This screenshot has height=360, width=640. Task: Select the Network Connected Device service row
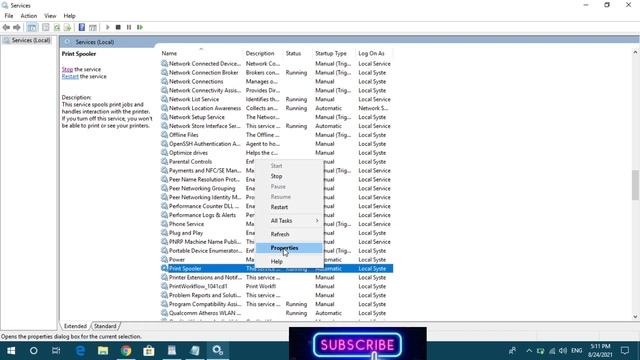coord(276,64)
